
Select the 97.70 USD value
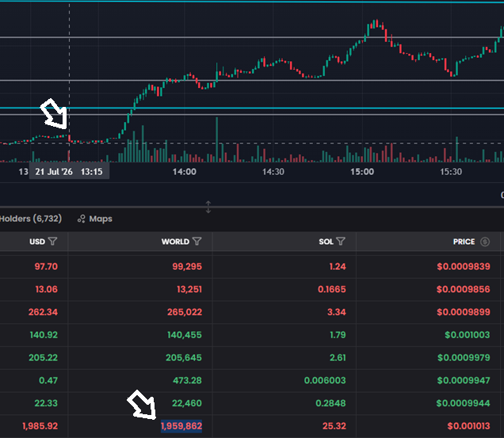tap(46, 266)
